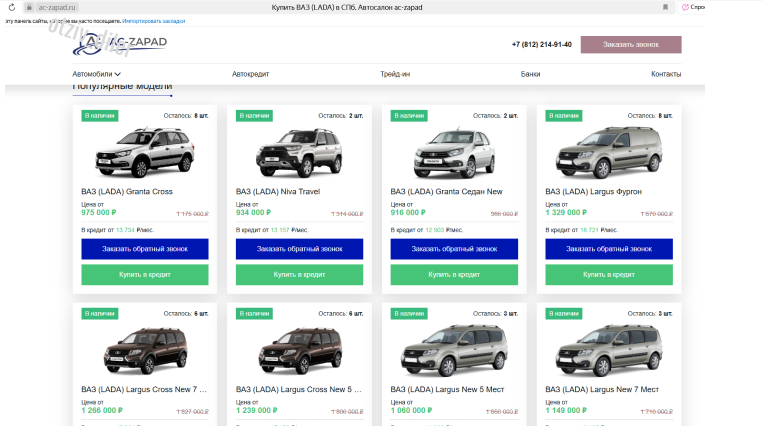Open the Largus New 5 Мест title link

click(x=447, y=389)
